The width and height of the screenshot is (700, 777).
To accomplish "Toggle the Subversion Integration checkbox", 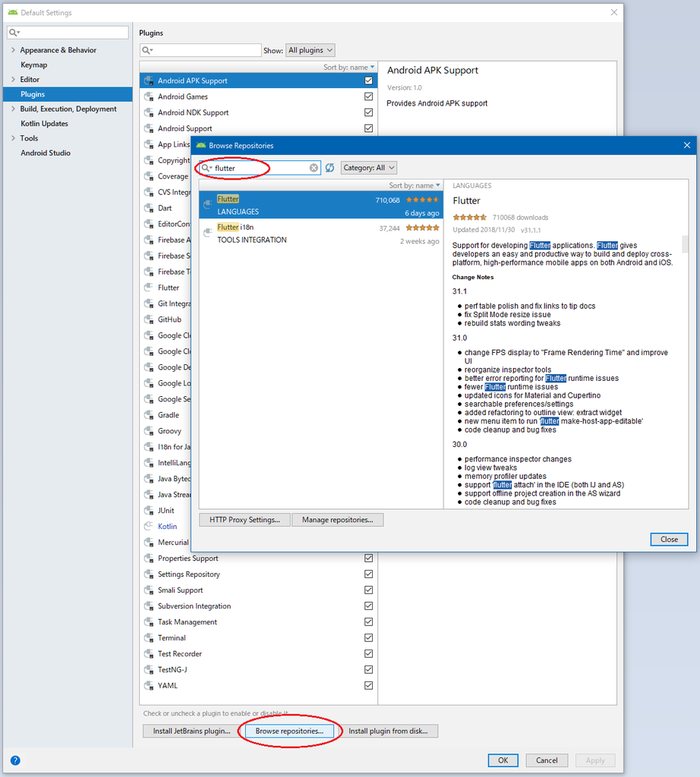I will pos(368,606).
